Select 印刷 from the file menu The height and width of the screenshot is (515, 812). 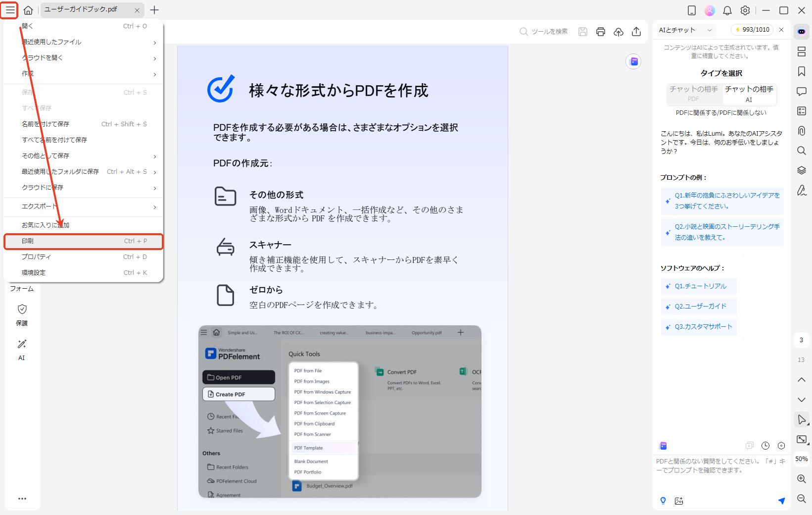click(83, 241)
